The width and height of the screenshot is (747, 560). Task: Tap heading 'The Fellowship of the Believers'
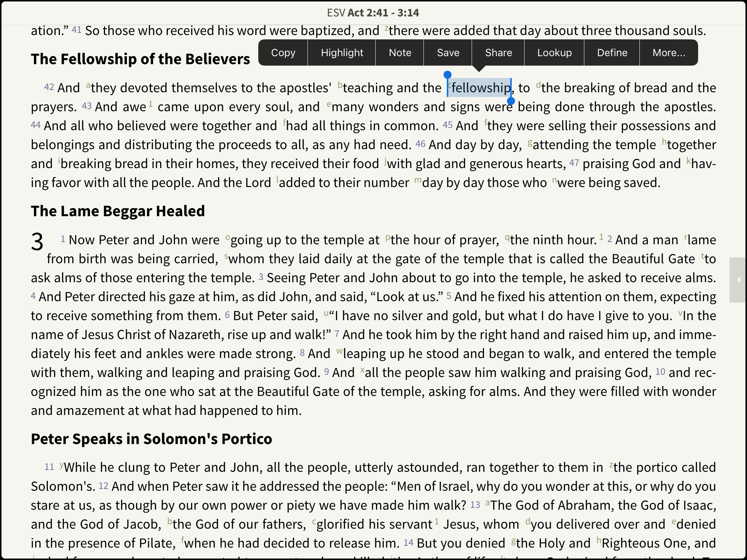[x=140, y=59]
